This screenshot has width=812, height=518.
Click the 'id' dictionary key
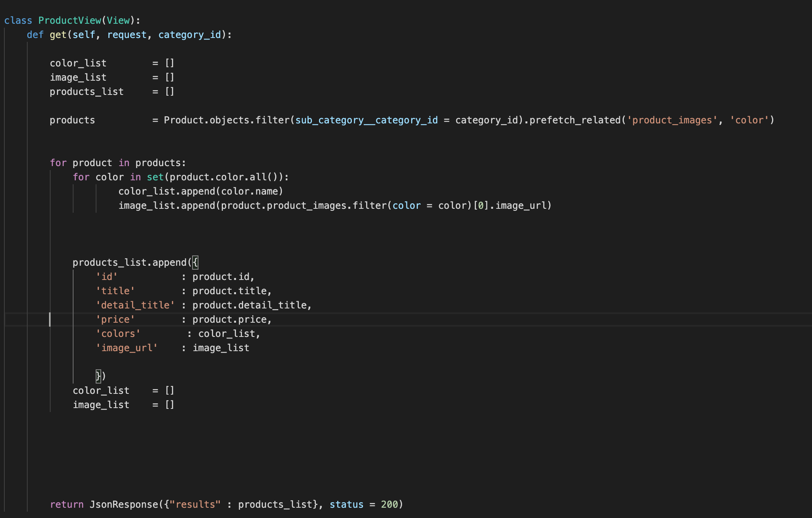coord(107,277)
